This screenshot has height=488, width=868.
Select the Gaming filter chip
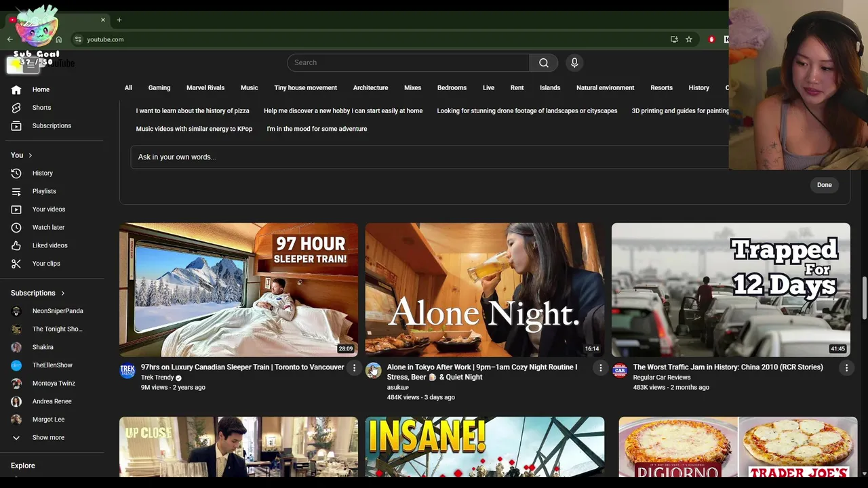(x=159, y=87)
